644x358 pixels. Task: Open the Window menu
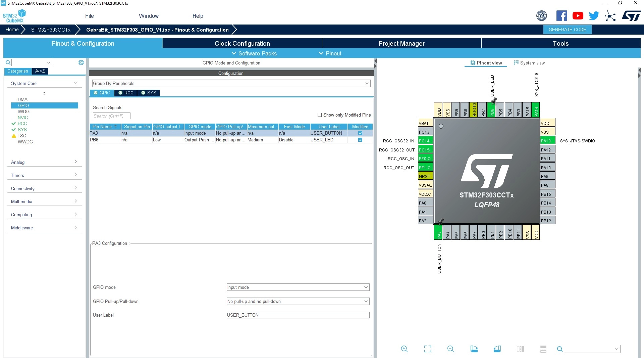[149, 16]
